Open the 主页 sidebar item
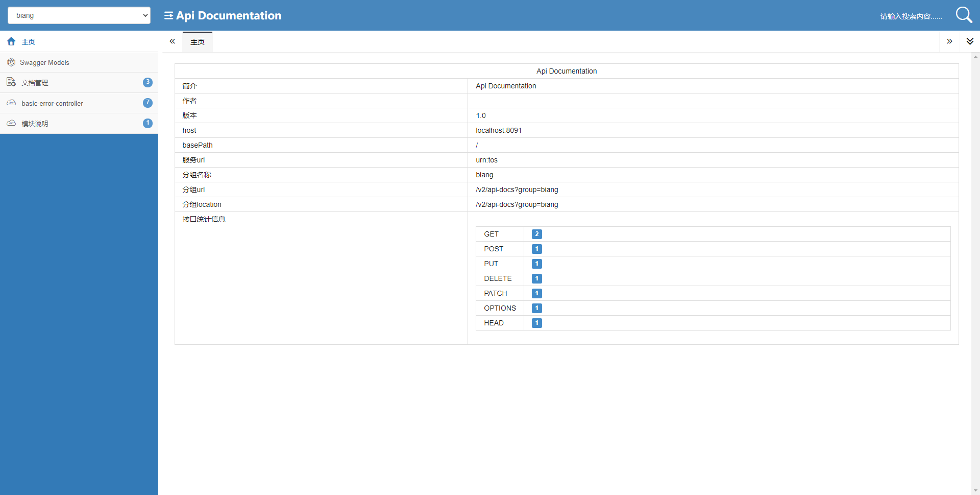 [x=79, y=41]
